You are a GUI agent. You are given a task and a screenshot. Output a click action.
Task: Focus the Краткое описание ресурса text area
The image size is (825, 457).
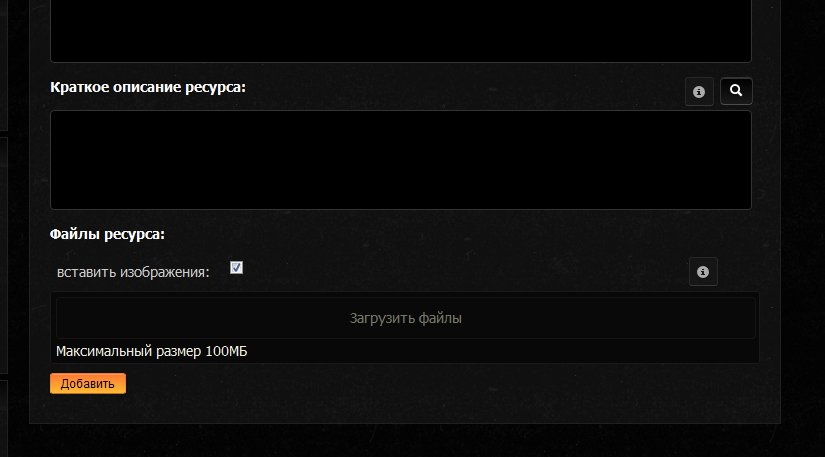point(400,160)
